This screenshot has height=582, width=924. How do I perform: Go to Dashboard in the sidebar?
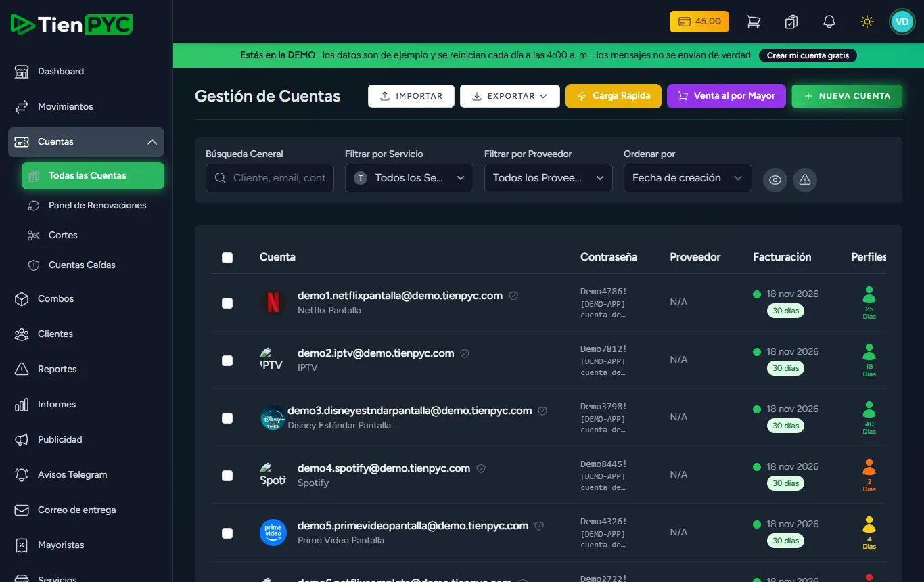(86, 72)
